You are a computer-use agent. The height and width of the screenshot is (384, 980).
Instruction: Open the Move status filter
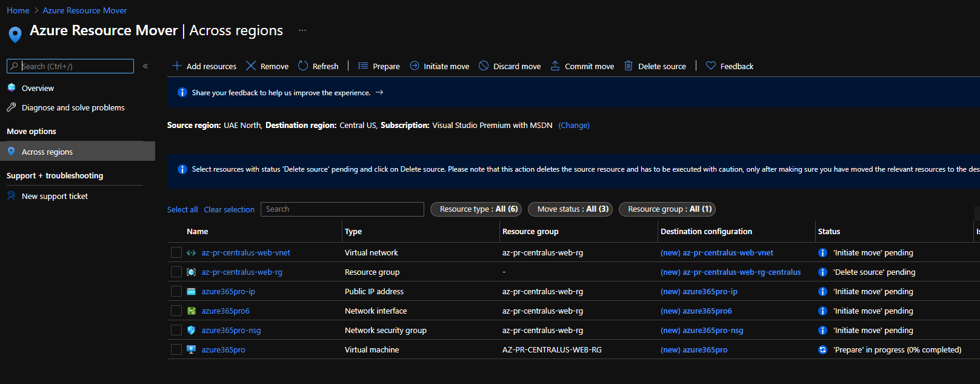(x=570, y=209)
